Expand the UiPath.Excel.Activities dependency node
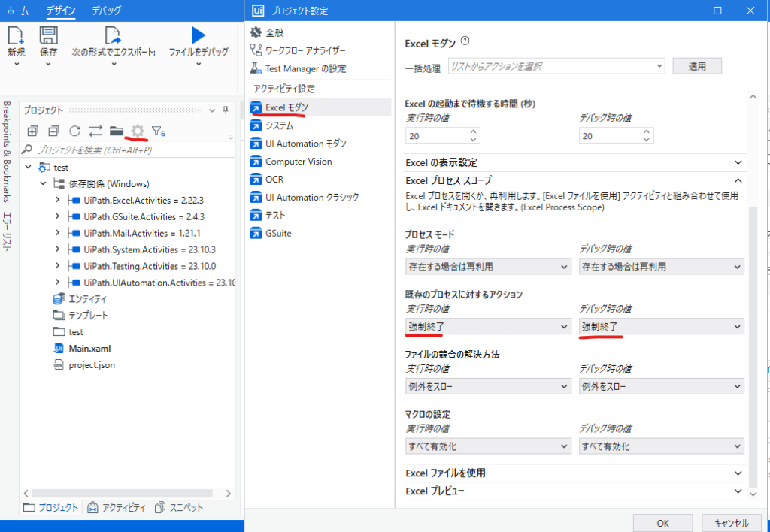This screenshot has height=532, width=770. pos(57,200)
